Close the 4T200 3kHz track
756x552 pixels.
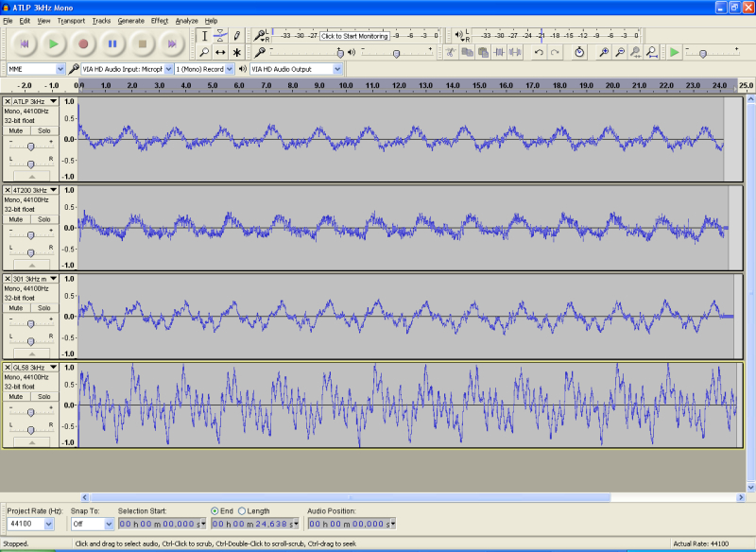click(x=9, y=190)
